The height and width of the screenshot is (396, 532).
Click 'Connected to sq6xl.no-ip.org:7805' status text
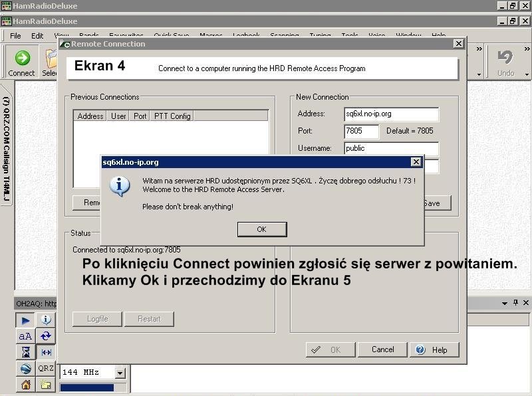[126, 250]
